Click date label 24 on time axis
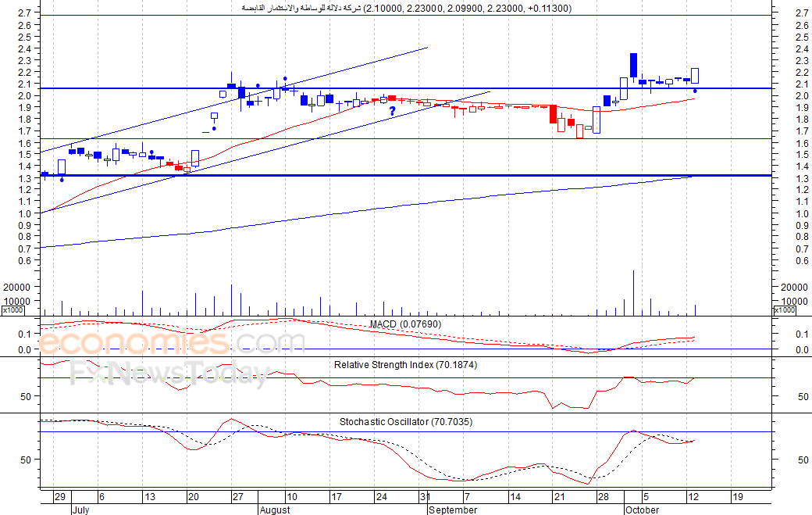The image size is (812, 515). point(382,497)
